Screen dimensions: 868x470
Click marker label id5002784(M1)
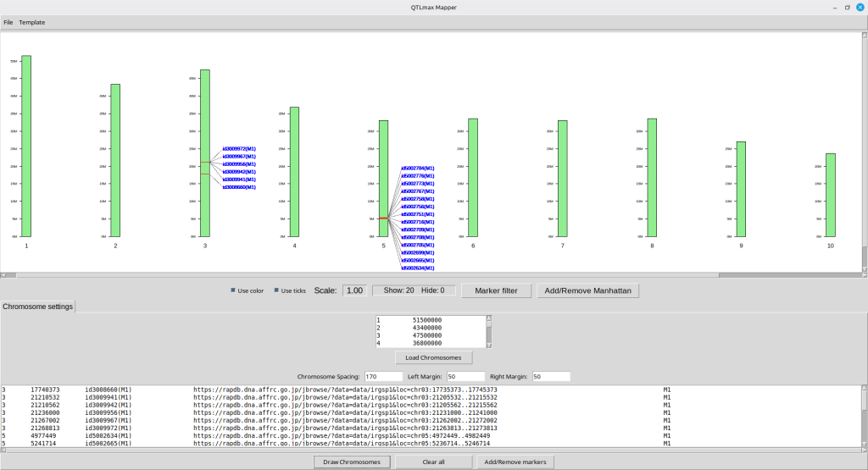tap(417, 169)
